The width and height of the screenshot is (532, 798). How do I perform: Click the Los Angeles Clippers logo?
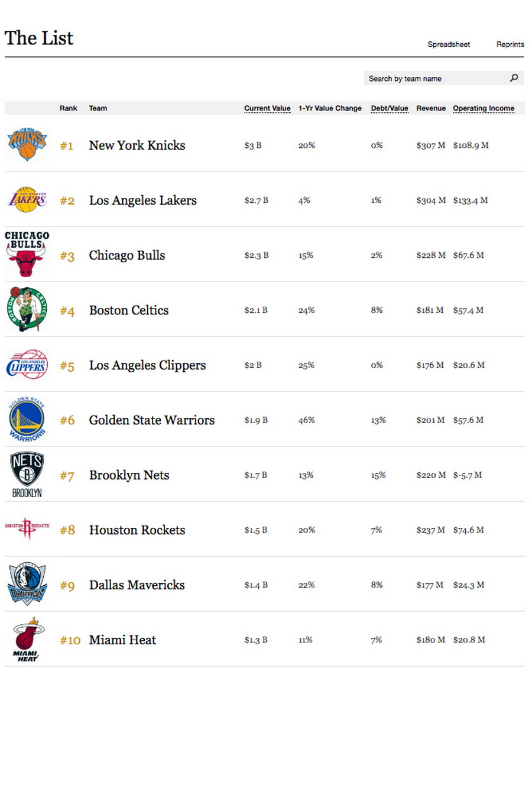(27, 365)
